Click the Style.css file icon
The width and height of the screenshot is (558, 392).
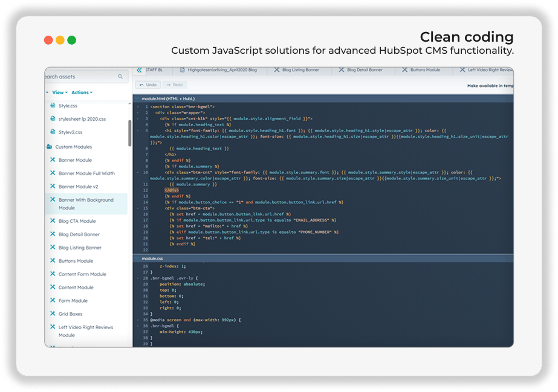click(53, 106)
